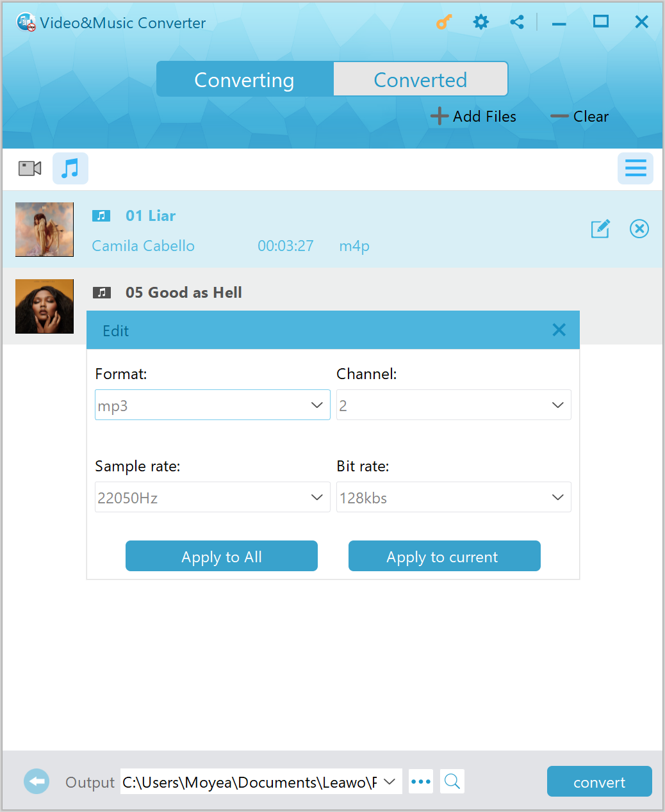
Task: Search output folder with magnifier icon
Action: click(x=452, y=781)
